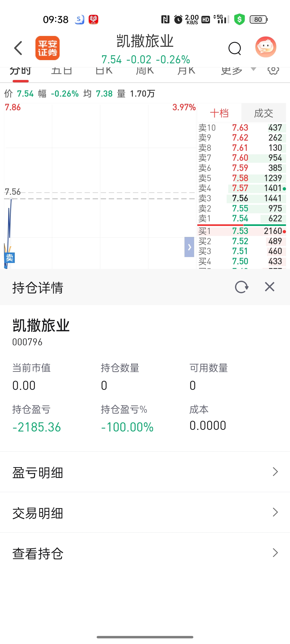This screenshot has height=644, width=290.
Task: Open the Ping An Securities logo
Action: [48, 48]
